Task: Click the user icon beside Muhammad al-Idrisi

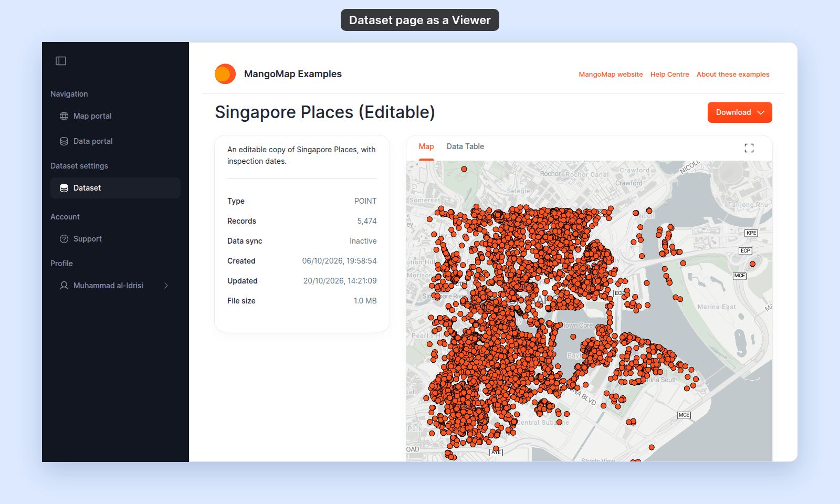Action: point(64,286)
